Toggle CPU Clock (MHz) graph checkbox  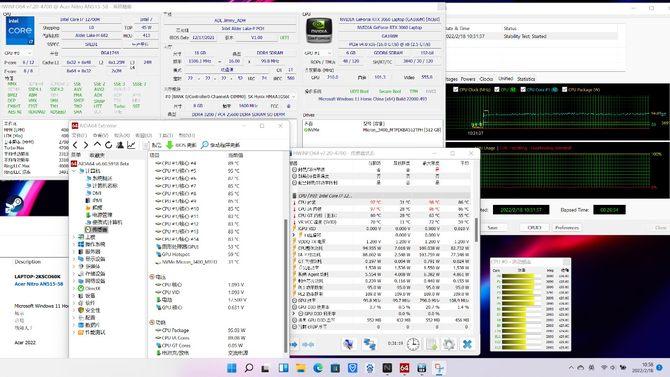coord(455,90)
